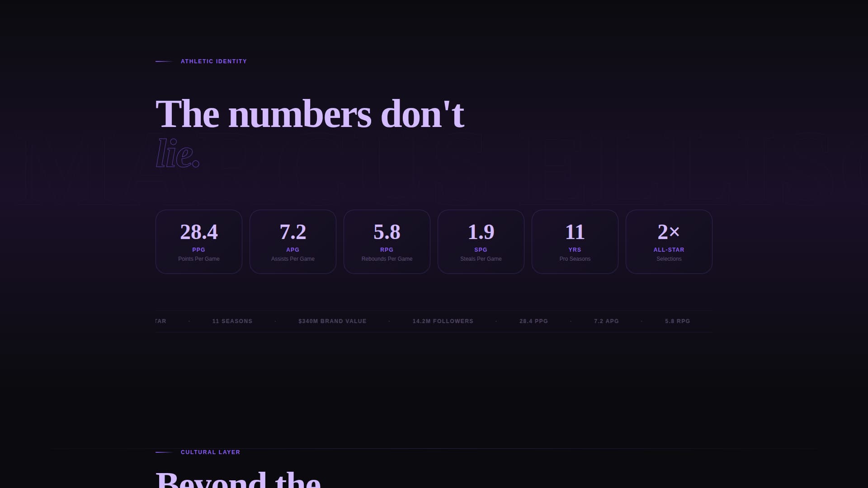The width and height of the screenshot is (868, 488).
Task: Click the 2× All-Star Selections card
Action: (x=669, y=241)
